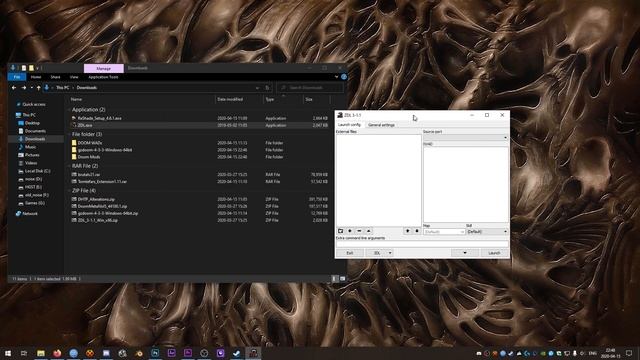Click the remove IWAD button beside the Map label

click(417, 231)
